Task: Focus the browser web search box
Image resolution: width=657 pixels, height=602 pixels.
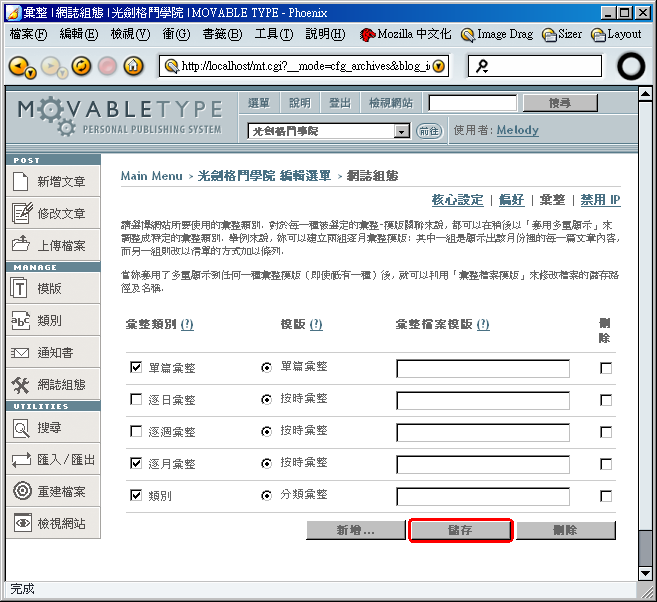Action: click(535, 66)
